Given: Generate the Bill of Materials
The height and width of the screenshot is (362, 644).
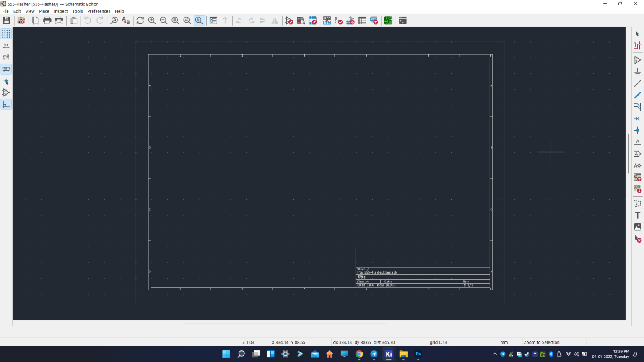Looking at the screenshot, I should (x=374, y=21).
